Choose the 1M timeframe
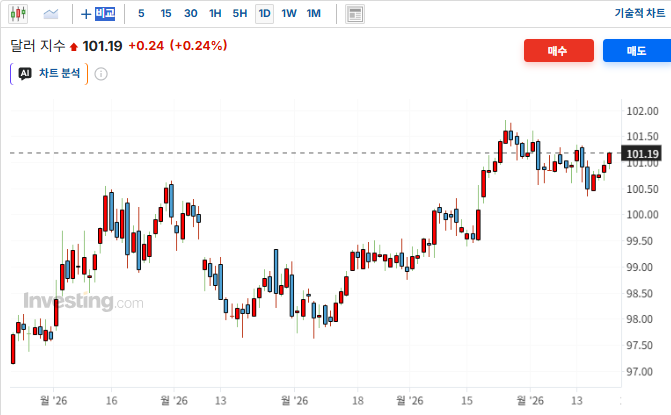This screenshot has width=671, height=415. click(x=314, y=14)
